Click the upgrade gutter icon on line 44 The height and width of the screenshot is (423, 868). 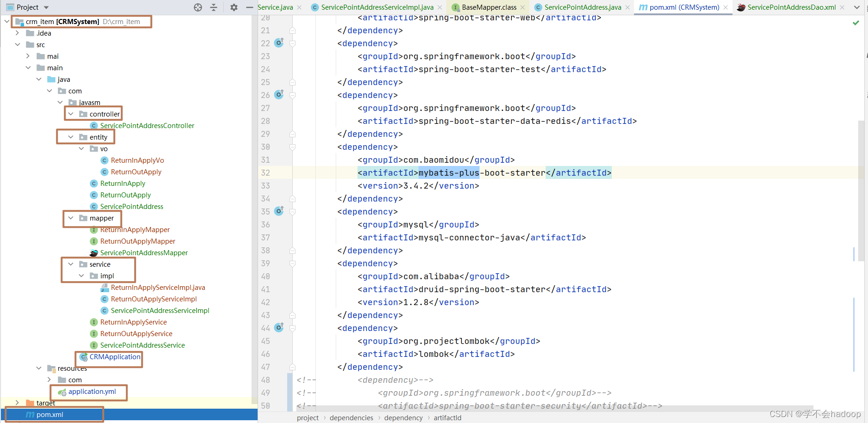click(x=279, y=327)
